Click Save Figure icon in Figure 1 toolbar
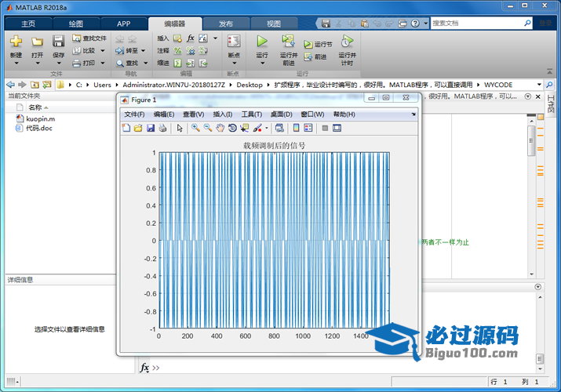 [x=151, y=128]
